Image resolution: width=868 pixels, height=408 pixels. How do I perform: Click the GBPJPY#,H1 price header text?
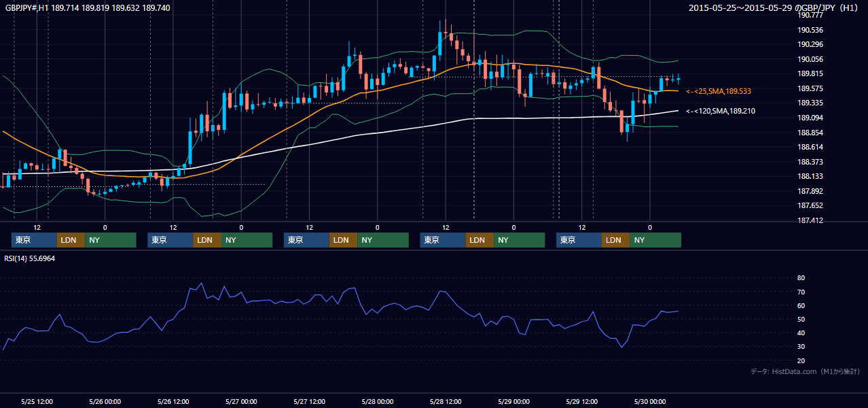88,8
